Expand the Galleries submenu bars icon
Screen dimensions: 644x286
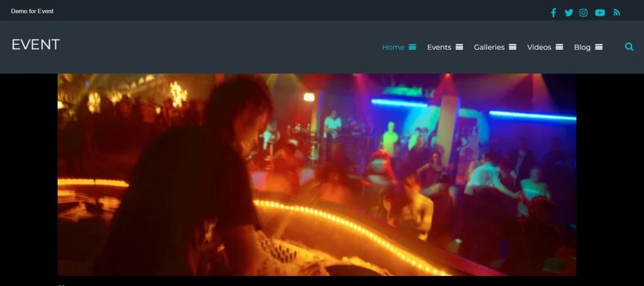[x=513, y=47]
